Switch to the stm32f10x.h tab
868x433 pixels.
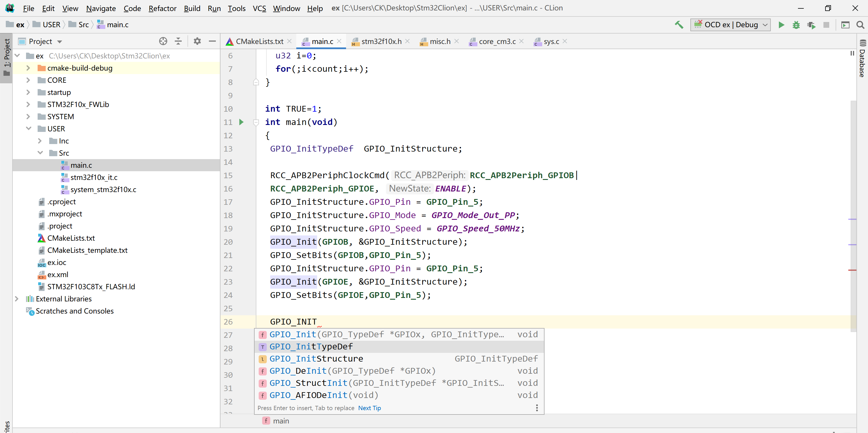pos(381,41)
